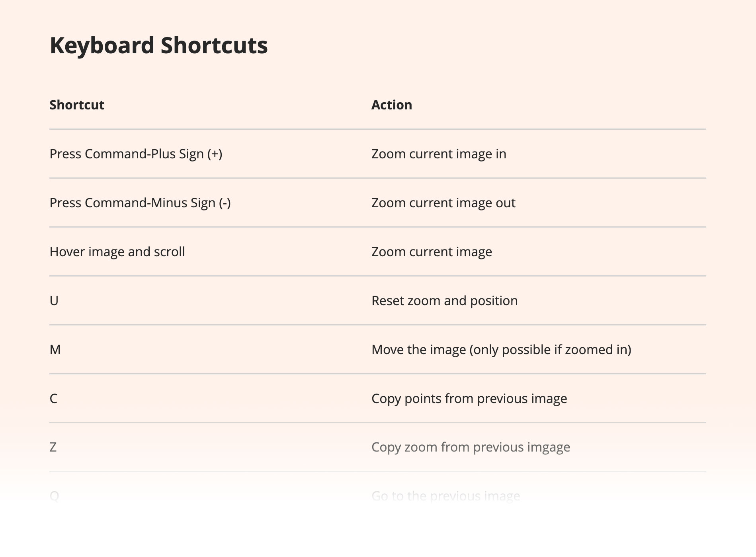This screenshot has width=756, height=557.
Task: Click the Move the image action text
Action: (x=502, y=350)
